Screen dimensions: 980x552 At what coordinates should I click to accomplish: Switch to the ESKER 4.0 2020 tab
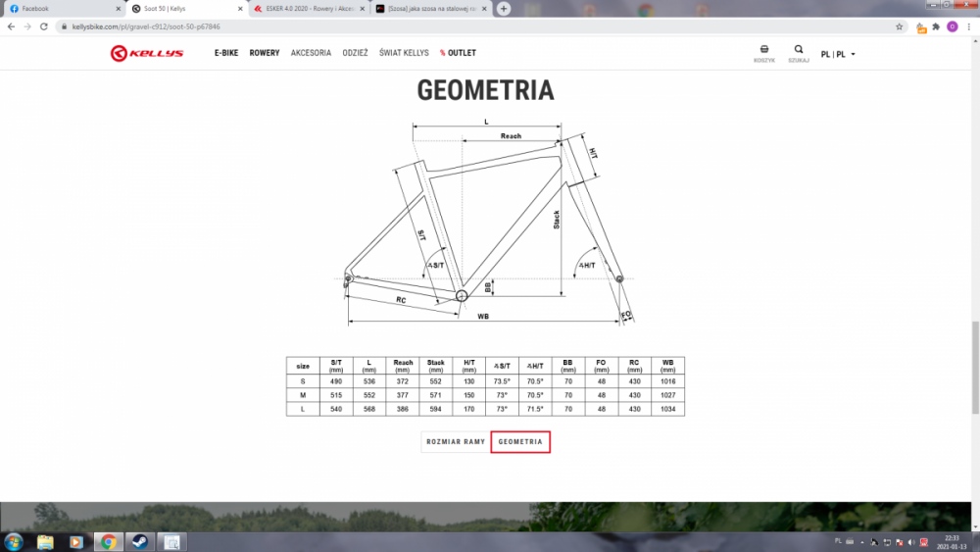309,9
